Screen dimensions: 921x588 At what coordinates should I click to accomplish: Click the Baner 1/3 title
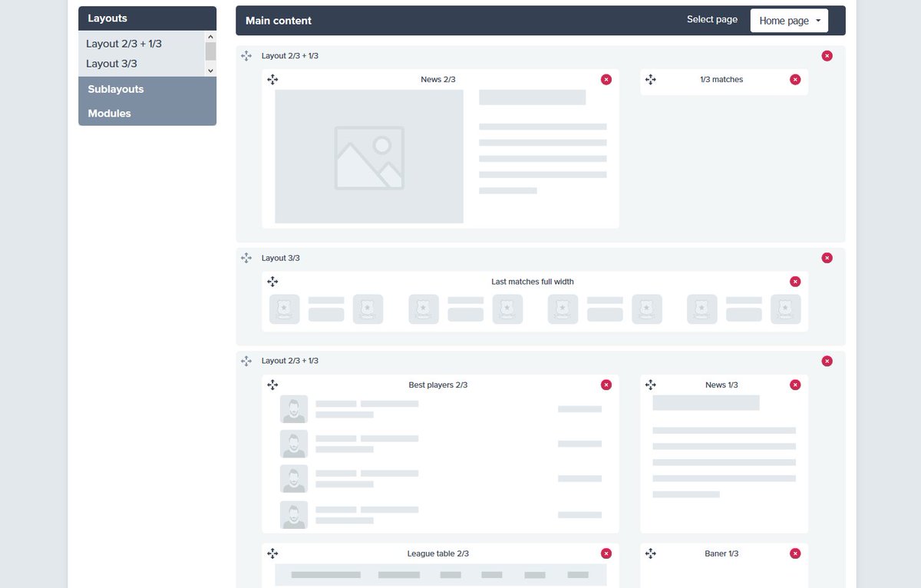pos(721,553)
